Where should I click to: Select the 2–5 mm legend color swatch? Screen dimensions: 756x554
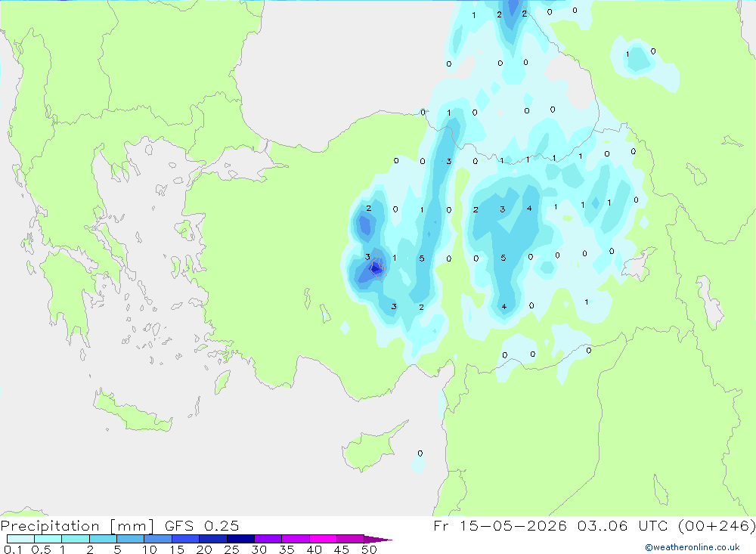tap(103, 539)
